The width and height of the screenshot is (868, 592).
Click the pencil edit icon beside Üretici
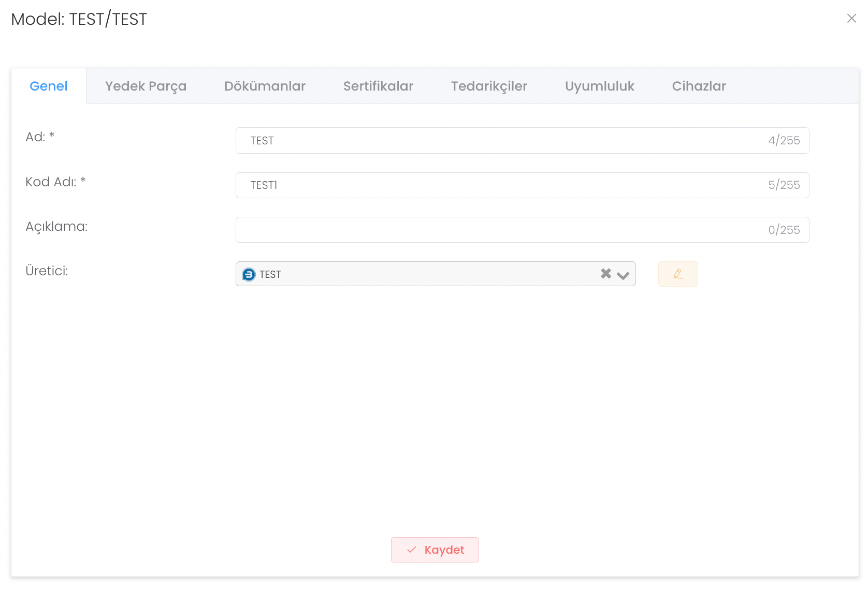pyautogui.click(x=677, y=274)
